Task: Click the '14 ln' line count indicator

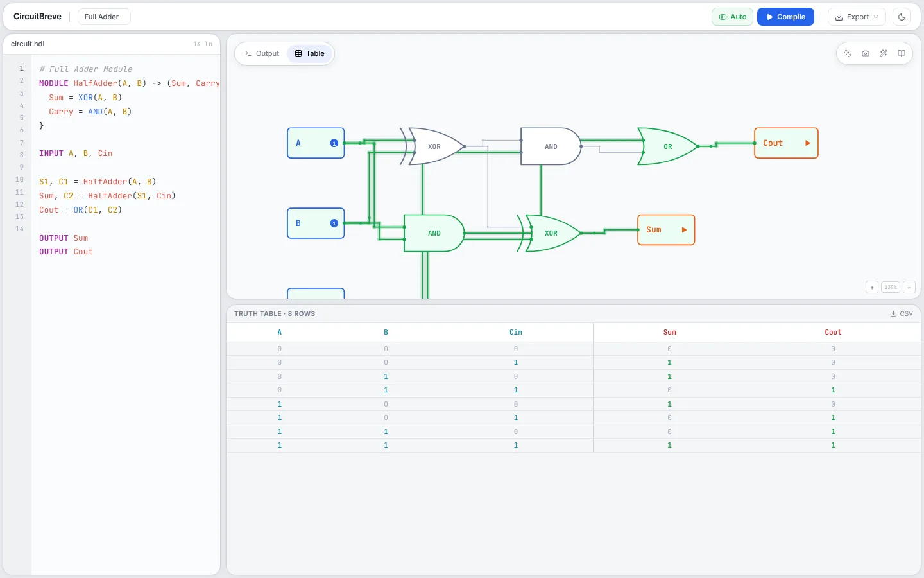Action: click(x=203, y=44)
